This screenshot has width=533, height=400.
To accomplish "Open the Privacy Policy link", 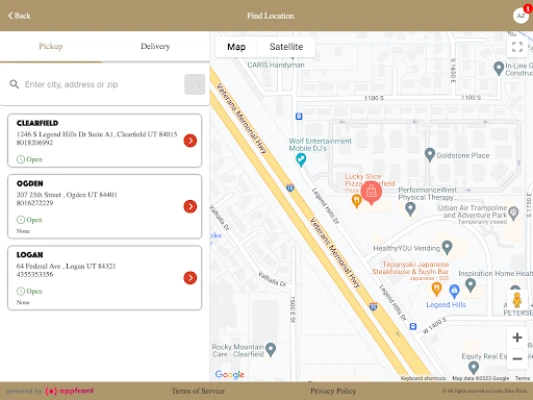I will coord(333,391).
